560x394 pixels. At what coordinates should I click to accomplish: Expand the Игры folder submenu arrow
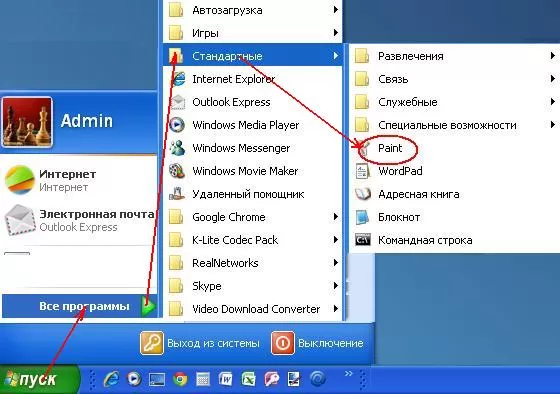point(335,33)
